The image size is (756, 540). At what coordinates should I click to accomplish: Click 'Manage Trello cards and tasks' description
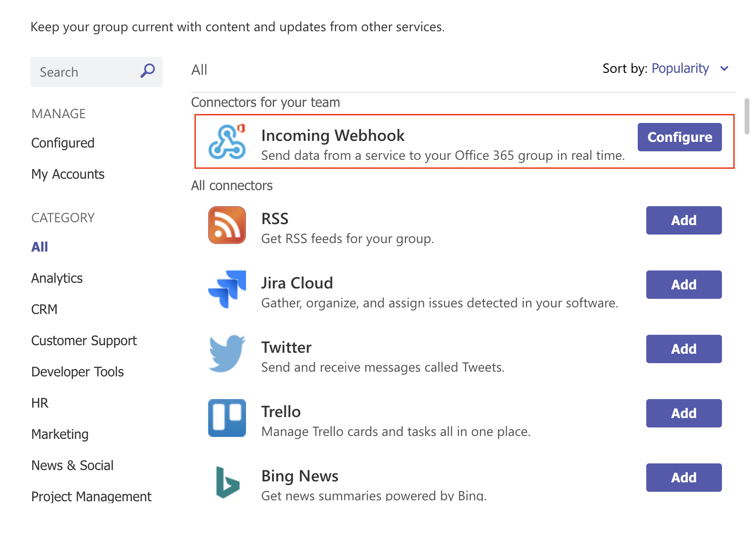coord(396,432)
